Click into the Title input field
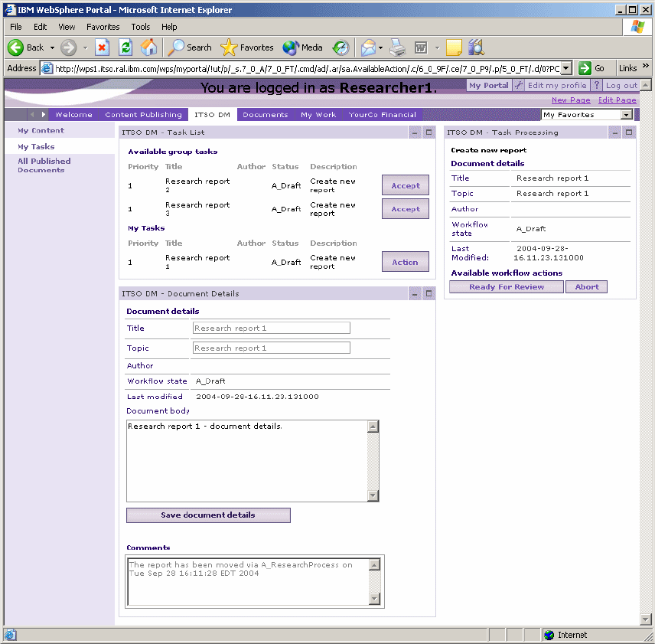 pyautogui.click(x=271, y=328)
